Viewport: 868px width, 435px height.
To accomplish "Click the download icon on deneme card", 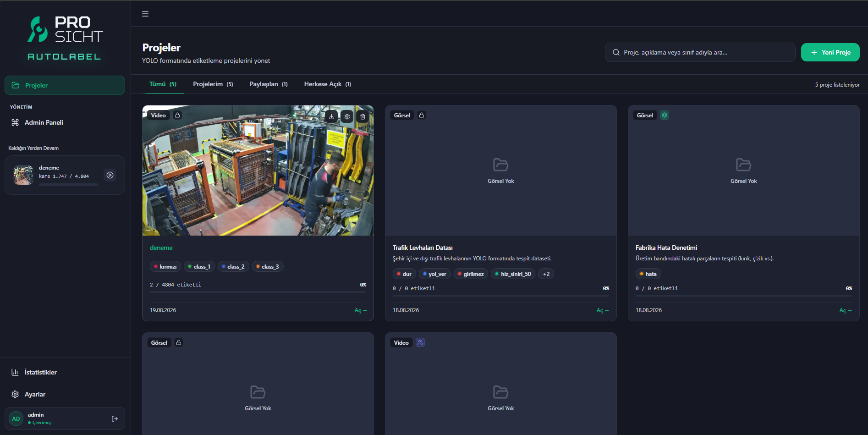I will 331,116.
